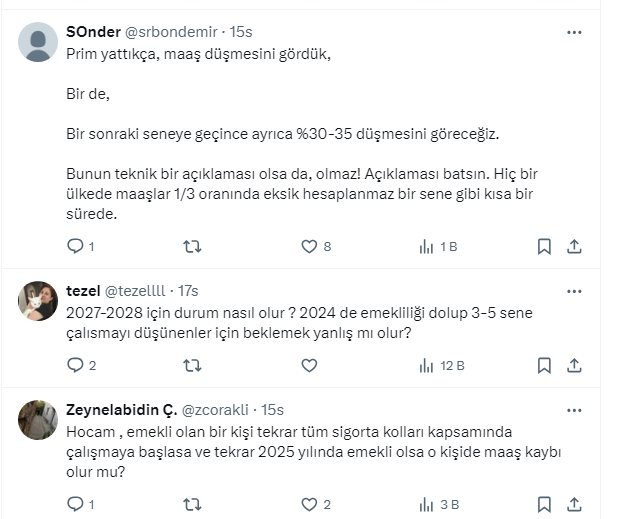This screenshot has height=519, width=624.
Task: Open more options for Zeynelabidin Ç.'s tweet
Action: (x=574, y=410)
